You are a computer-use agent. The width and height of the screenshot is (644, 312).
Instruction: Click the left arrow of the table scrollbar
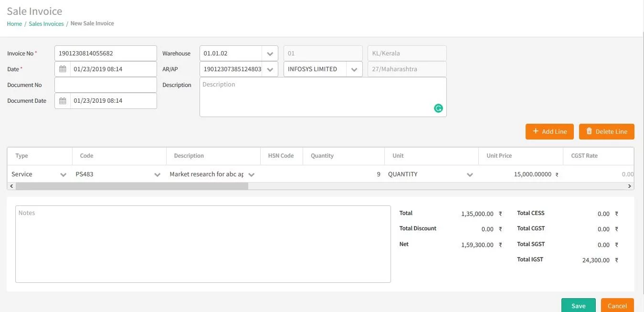[11, 186]
